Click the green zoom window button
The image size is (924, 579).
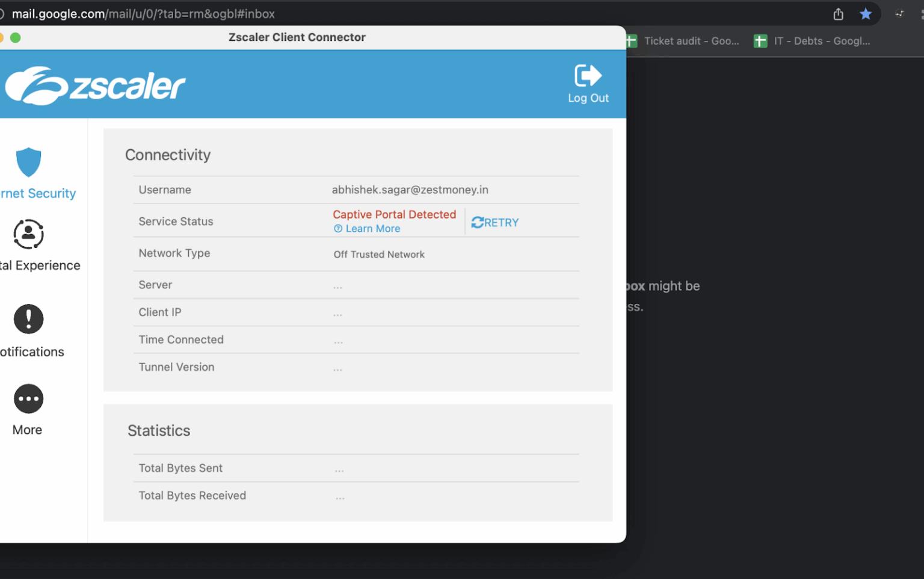tap(16, 38)
